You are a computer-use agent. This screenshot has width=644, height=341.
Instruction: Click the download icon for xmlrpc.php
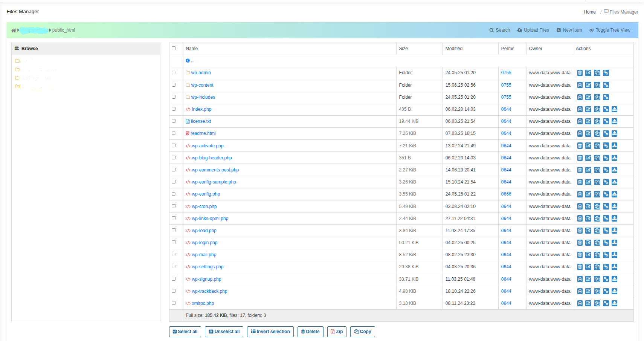pos(614,304)
